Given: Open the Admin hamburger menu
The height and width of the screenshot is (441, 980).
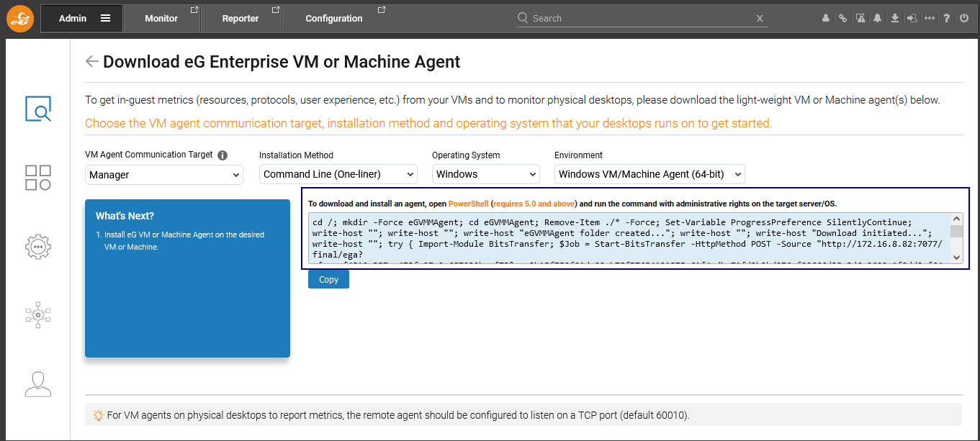Looking at the screenshot, I should pyautogui.click(x=106, y=18).
